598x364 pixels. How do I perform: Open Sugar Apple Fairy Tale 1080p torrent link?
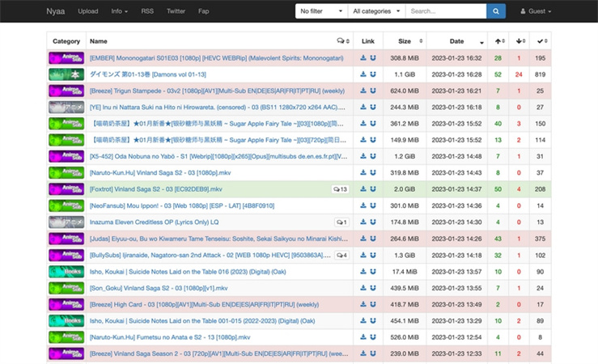tap(218, 124)
